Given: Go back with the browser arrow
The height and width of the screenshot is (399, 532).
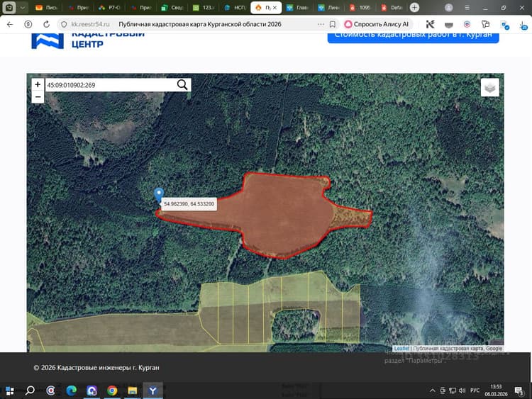Looking at the screenshot, I should 10,24.
